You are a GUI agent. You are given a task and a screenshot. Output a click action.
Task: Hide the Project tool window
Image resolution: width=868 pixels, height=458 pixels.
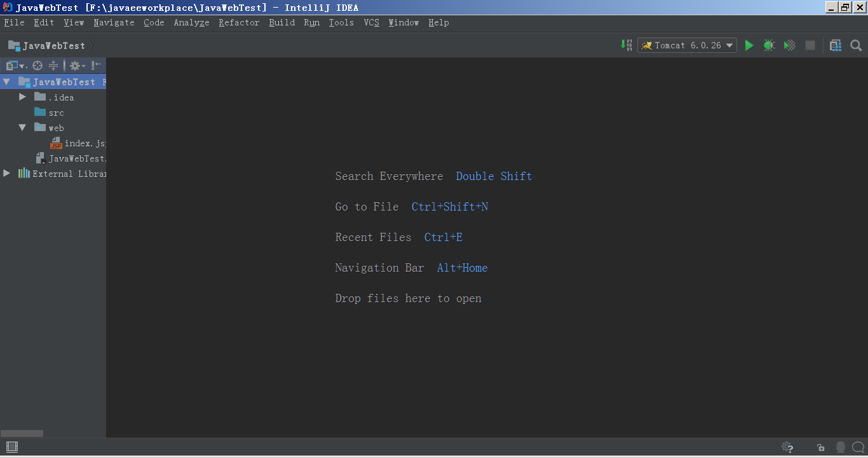pyautogui.click(x=97, y=66)
